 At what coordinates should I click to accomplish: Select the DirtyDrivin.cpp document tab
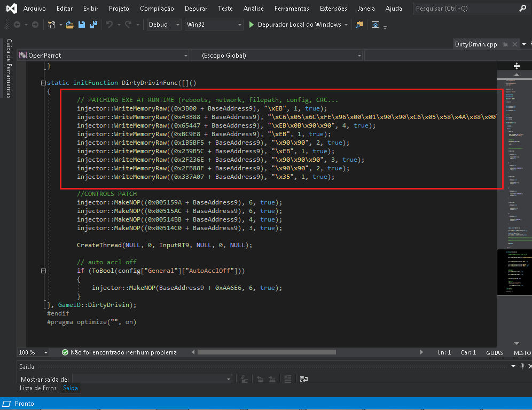[476, 44]
